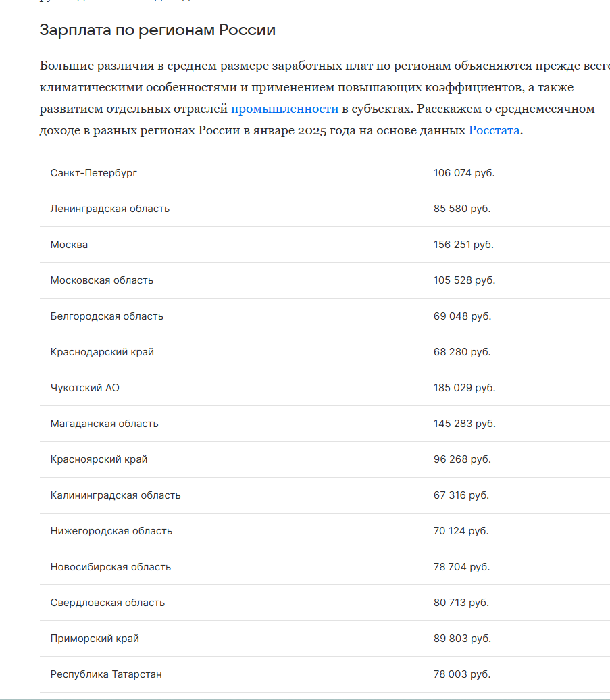Click the 145 283 руб. salary value
Image resolution: width=610 pixels, height=700 pixels.
(x=464, y=424)
